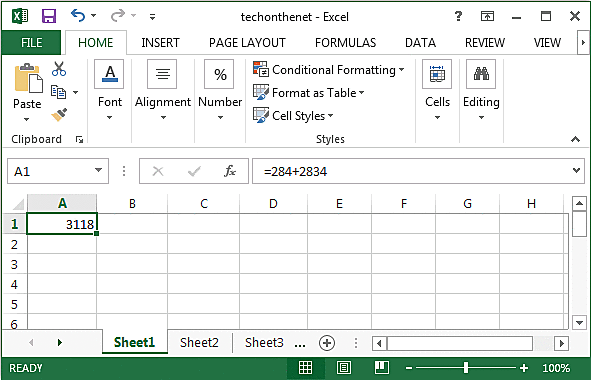The image size is (591, 380).
Task: Open the Undo history dropdown arrow
Action: (93, 16)
